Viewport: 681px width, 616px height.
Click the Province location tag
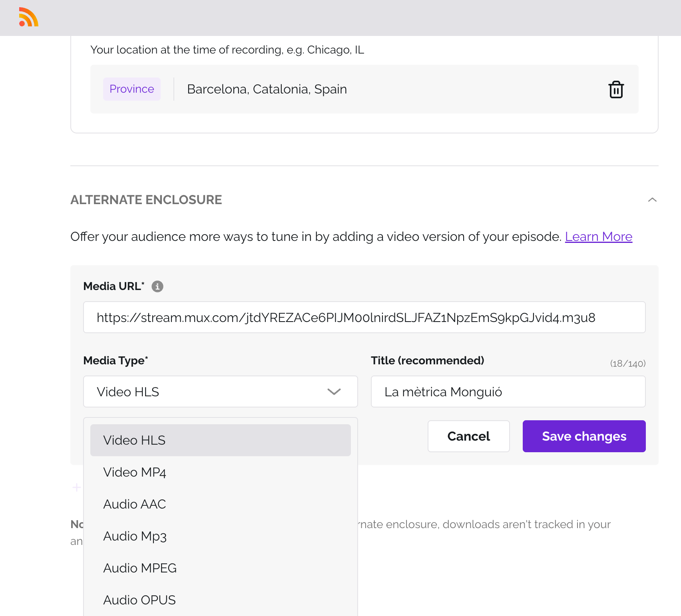pyautogui.click(x=131, y=89)
